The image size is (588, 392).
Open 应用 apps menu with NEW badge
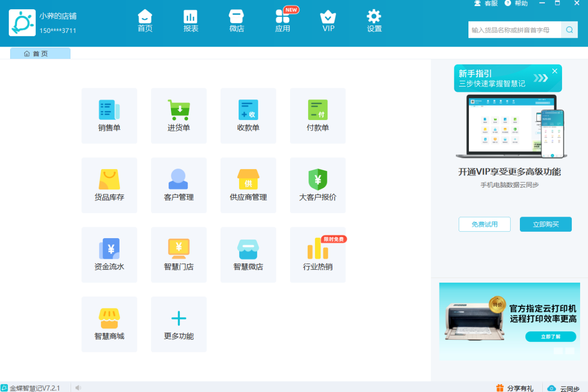click(x=282, y=21)
